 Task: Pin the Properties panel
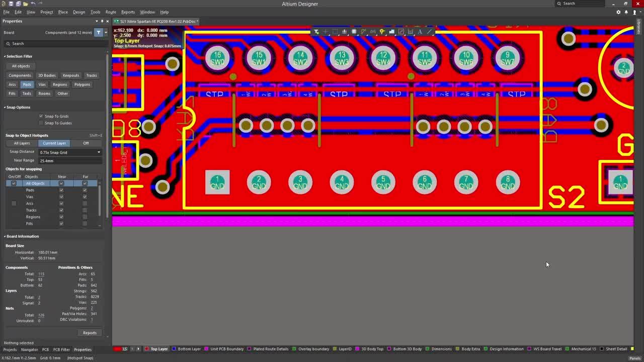point(102,21)
